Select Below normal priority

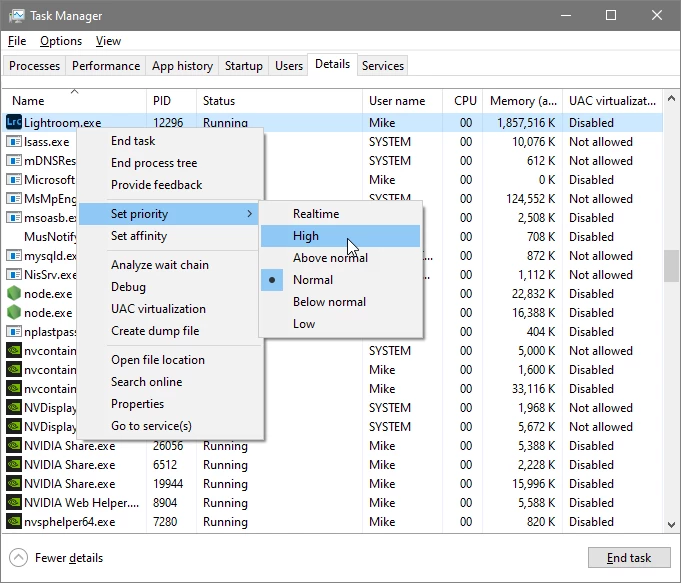tap(340, 301)
